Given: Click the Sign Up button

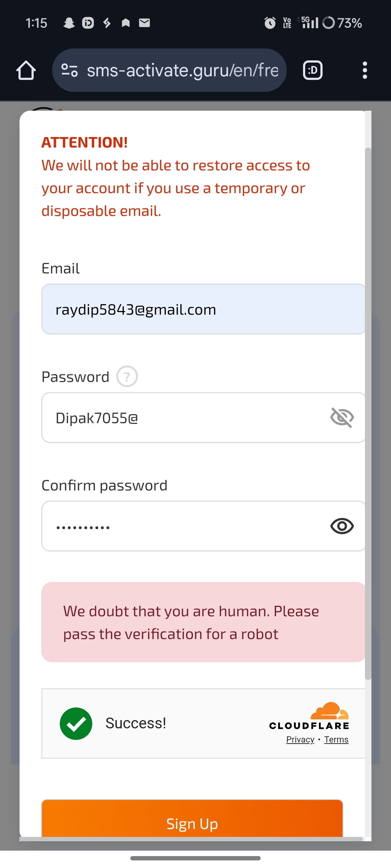Looking at the screenshot, I should tap(192, 821).
